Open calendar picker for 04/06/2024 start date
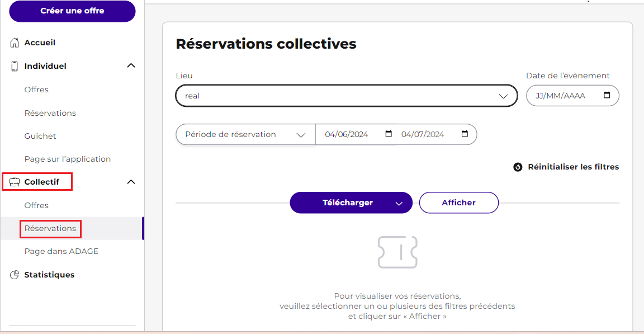 coord(389,134)
